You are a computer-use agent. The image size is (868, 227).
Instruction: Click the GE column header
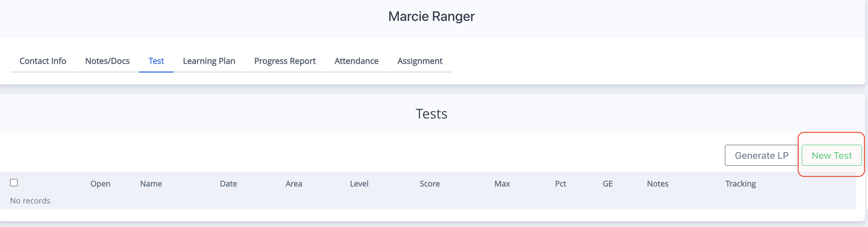[608, 183]
